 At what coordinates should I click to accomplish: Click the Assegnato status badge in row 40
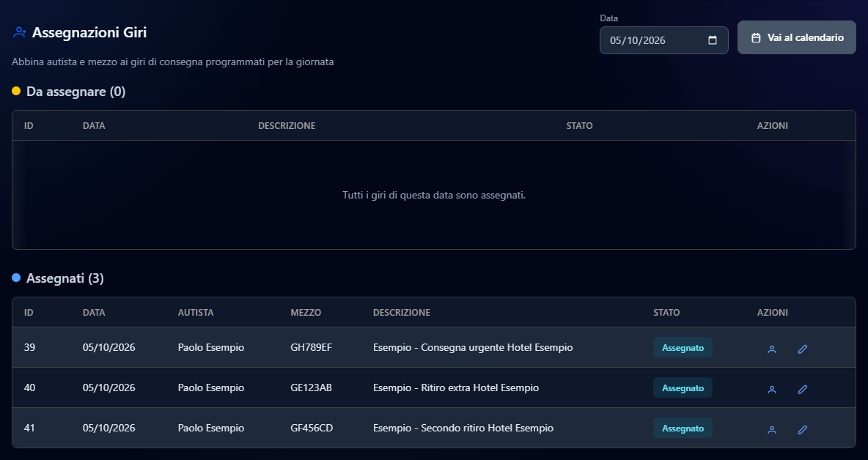click(x=683, y=388)
